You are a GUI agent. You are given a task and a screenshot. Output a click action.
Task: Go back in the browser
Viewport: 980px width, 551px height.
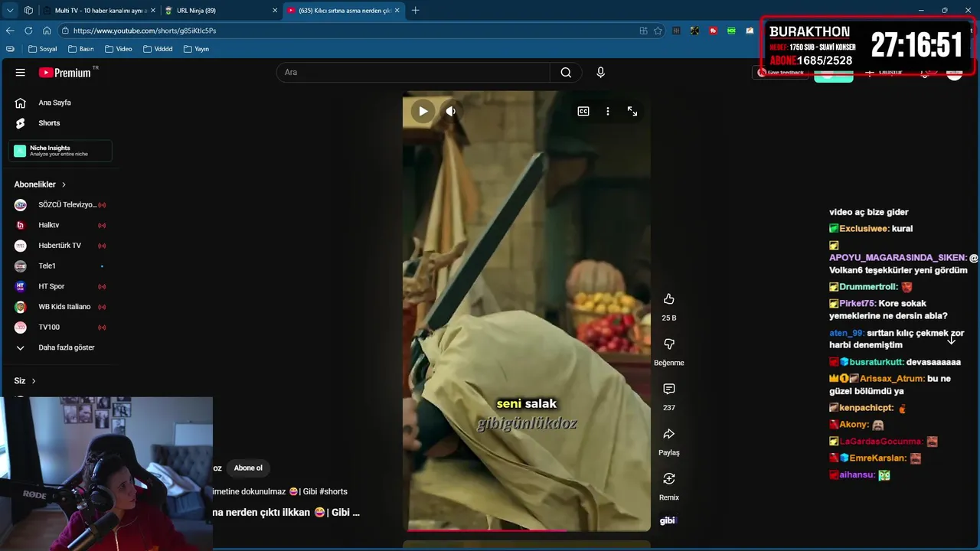point(10,31)
